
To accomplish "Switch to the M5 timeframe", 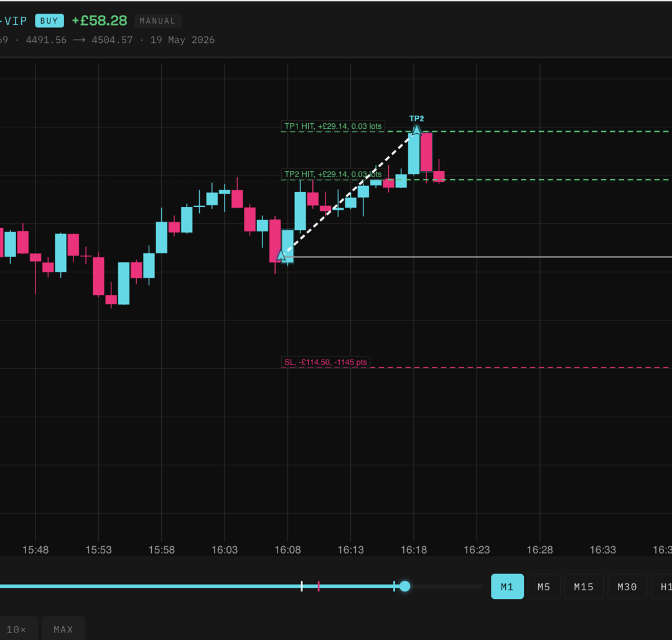I will tap(544, 587).
